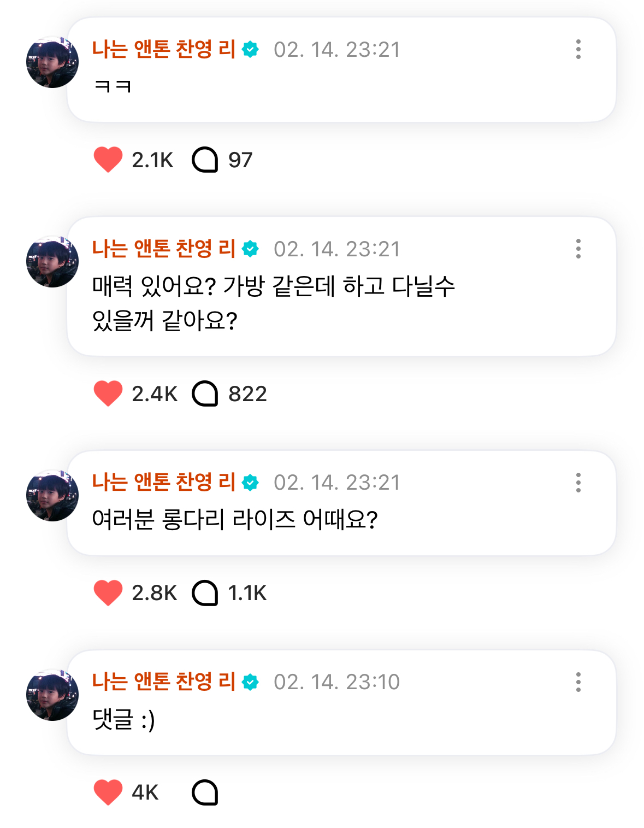Image resolution: width=644 pixels, height=828 pixels.
Task: Open the 822 comments bubble icon
Action: tap(205, 394)
